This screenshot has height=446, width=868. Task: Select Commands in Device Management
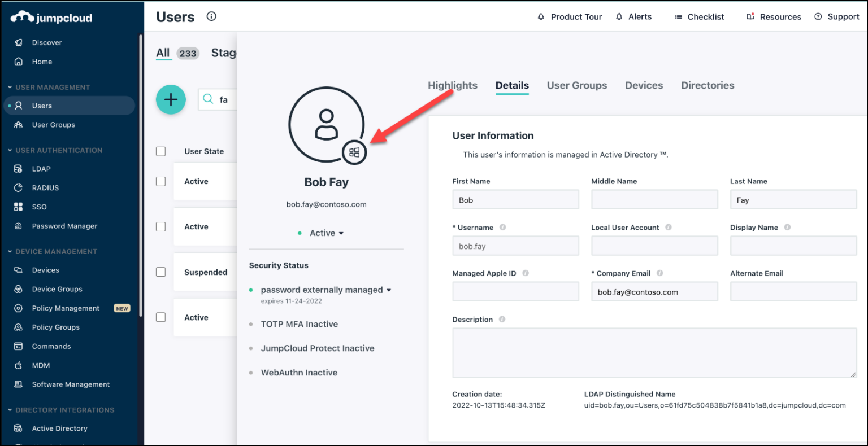(51, 346)
